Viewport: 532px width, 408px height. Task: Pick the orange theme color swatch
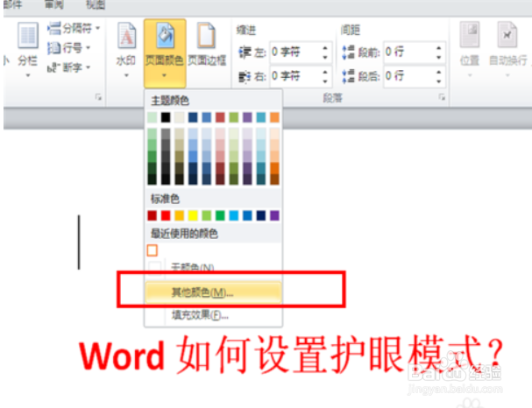click(274, 117)
